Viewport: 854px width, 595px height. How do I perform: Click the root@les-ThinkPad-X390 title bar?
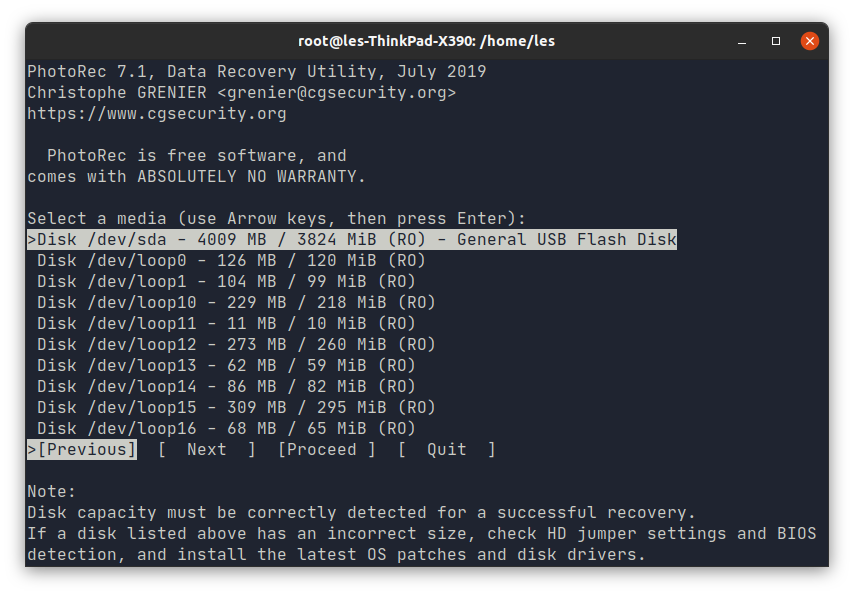point(426,41)
